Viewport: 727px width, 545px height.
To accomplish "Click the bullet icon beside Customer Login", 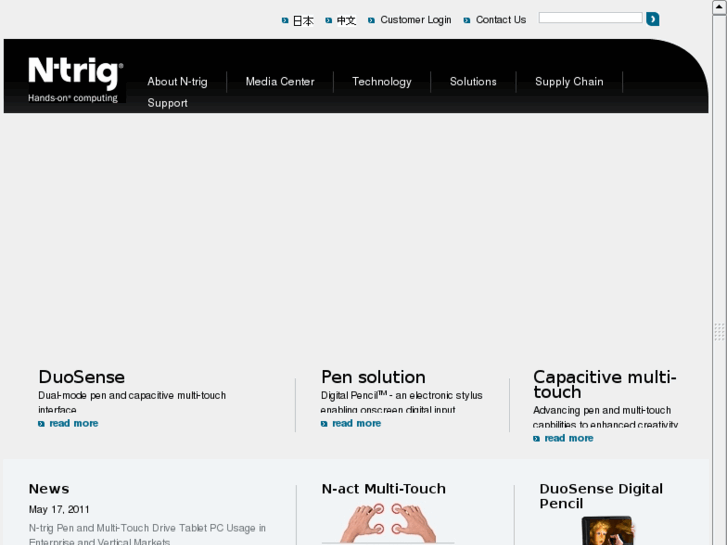I will tap(371, 20).
